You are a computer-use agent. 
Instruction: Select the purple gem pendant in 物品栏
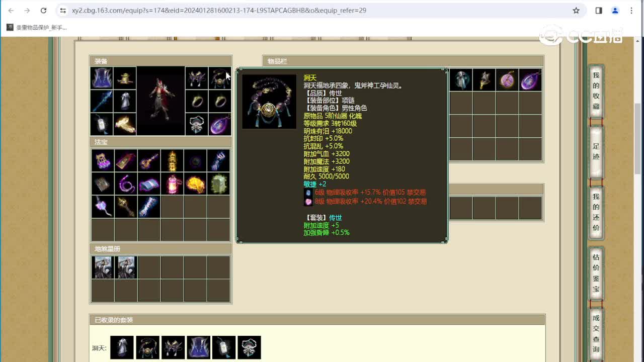[530, 80]
